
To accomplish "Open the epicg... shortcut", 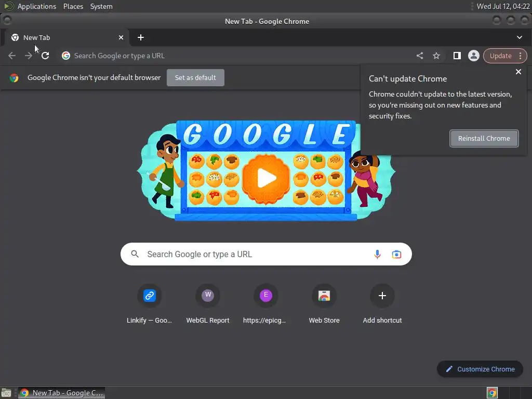I will click(266, 303).
